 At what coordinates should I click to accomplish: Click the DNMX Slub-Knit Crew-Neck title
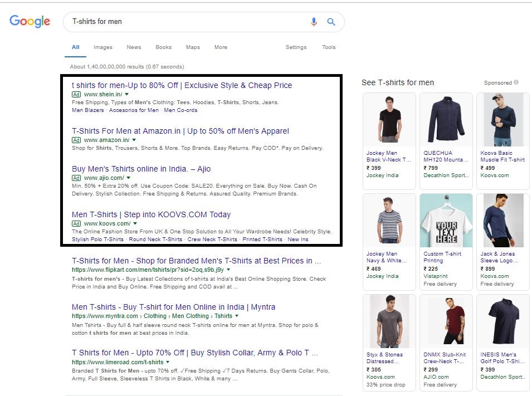[x=445, y=358]
